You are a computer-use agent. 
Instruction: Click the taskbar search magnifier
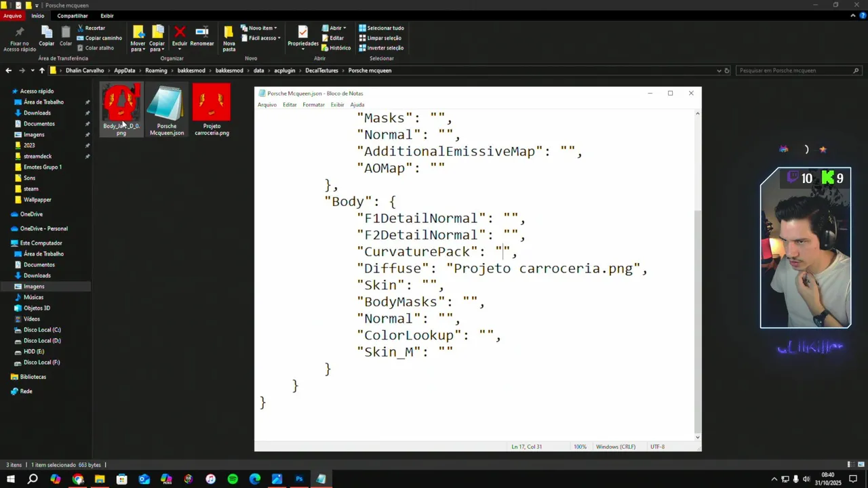coord(33,479)
